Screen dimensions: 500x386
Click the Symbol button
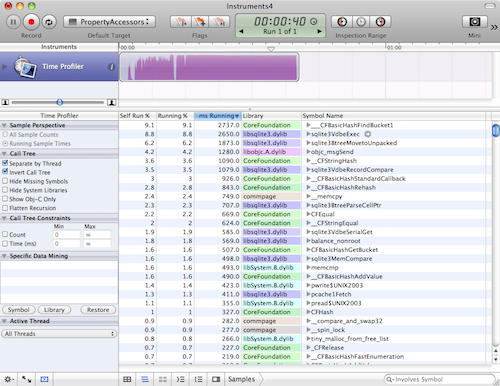click(x=19, y=310)
